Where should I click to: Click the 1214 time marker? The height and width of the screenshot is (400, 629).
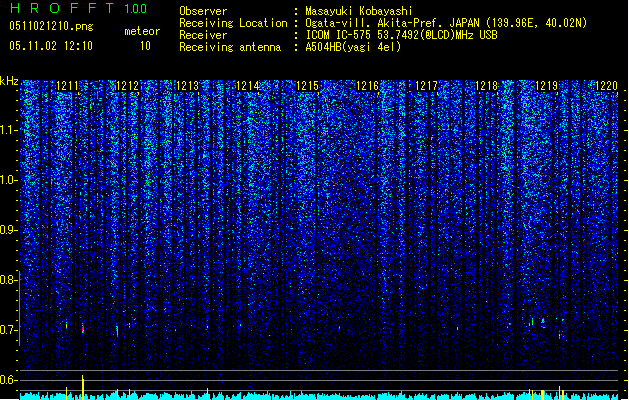click(248, 86)
